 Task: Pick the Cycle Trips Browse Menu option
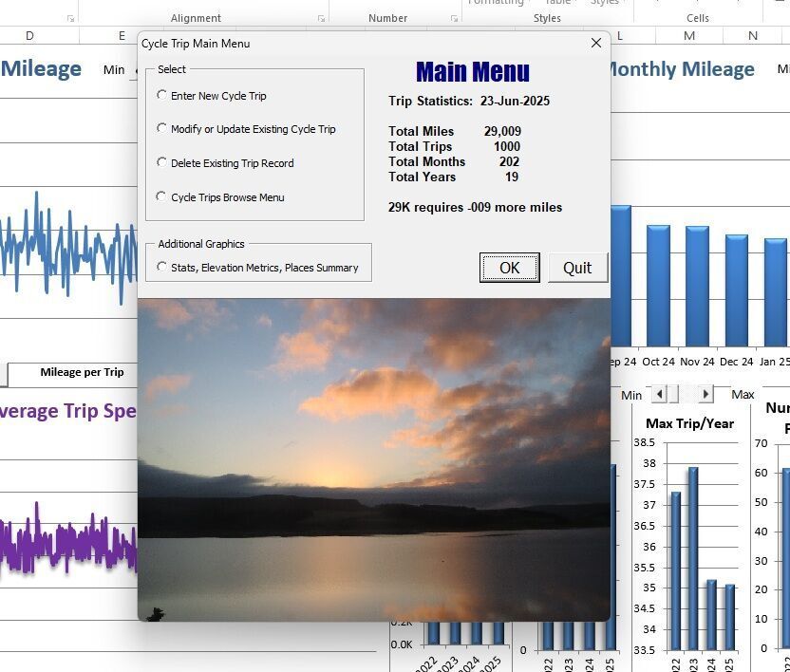point(162,197)
